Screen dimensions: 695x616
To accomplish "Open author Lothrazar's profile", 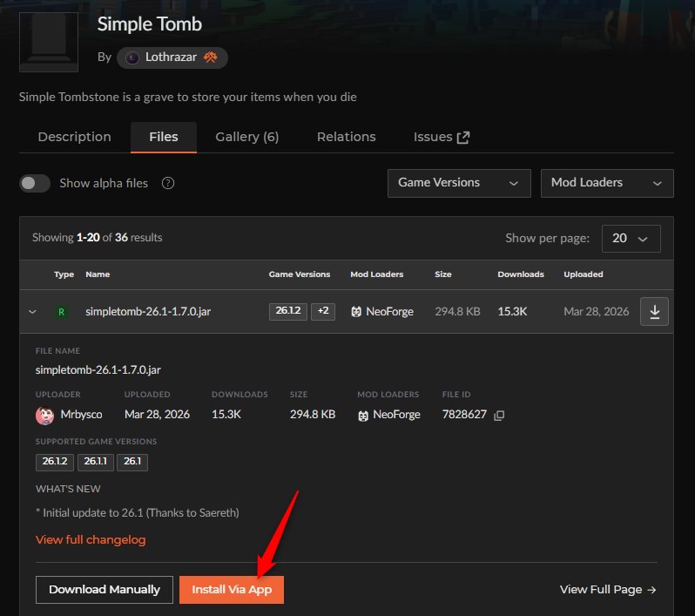I will click(172, 58).
